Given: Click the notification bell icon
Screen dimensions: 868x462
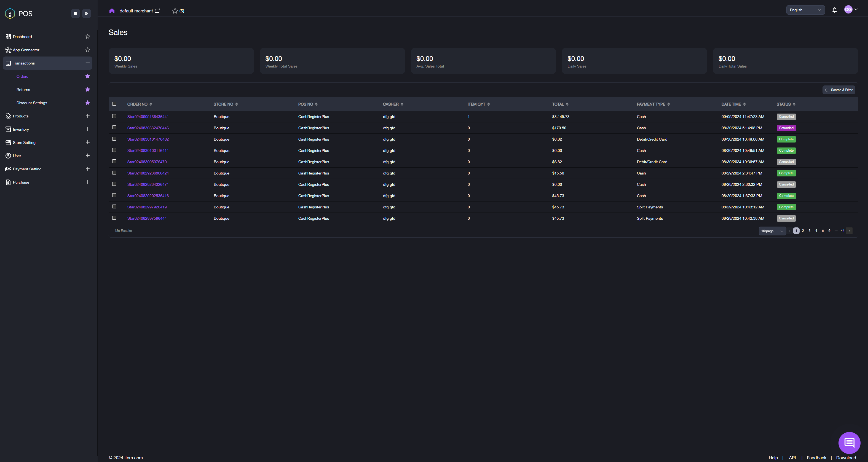Looking at the screenshot, I should pyautogui.click(x=834, y=10).
